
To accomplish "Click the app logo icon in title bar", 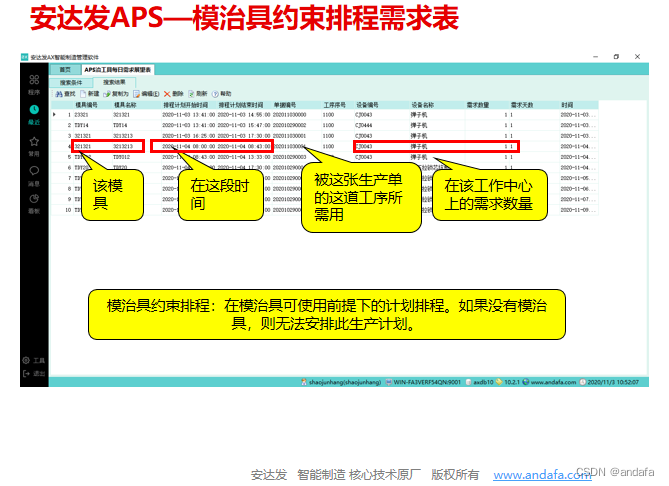I will 25,57.
